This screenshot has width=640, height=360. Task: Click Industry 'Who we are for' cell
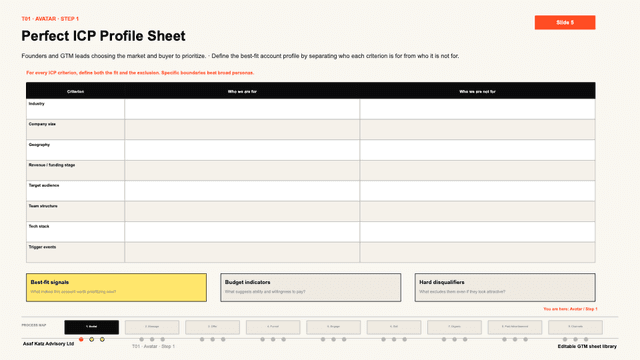[x=242, y=109]
